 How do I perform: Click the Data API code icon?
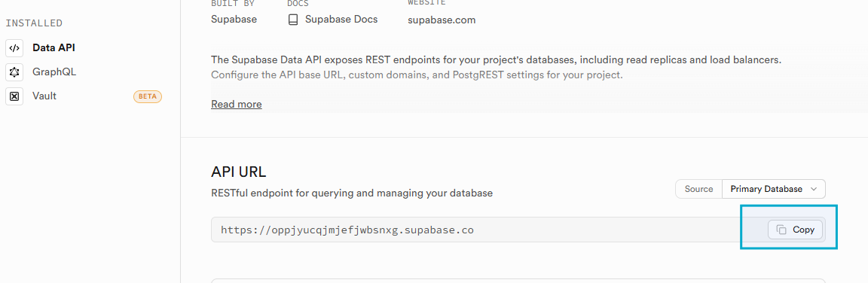click(x=14, y=48)
